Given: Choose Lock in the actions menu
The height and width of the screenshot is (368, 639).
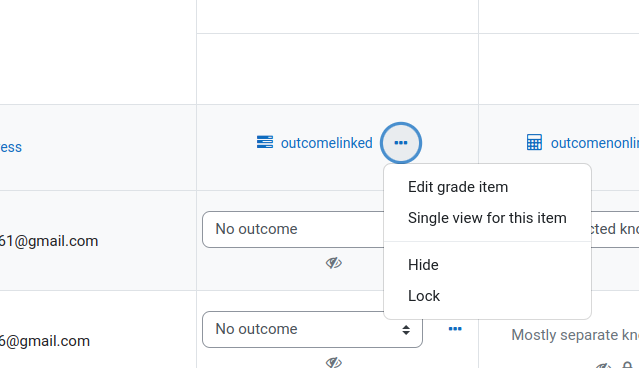Looking at the screenshot, I should pos(424,296).
